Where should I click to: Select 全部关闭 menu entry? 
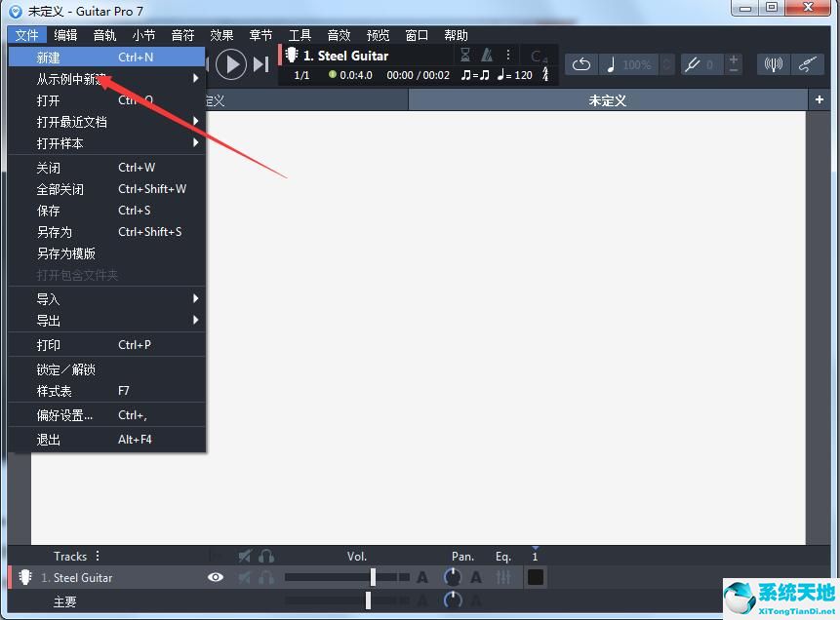(107, 189)
